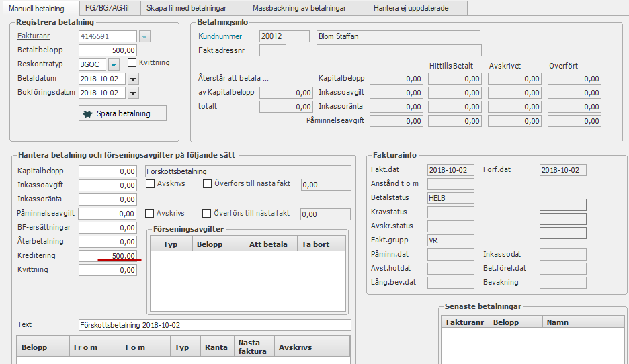Enable the Kvittning checkbox beside Reskontratyp
The height and width of the screenshot is (364, 629).
[132, 63]
